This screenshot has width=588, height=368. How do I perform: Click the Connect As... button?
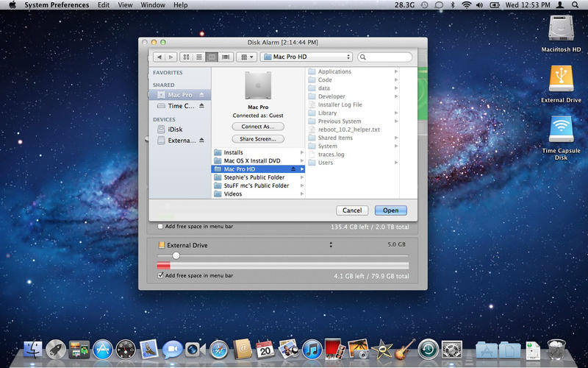pos(258,127)
